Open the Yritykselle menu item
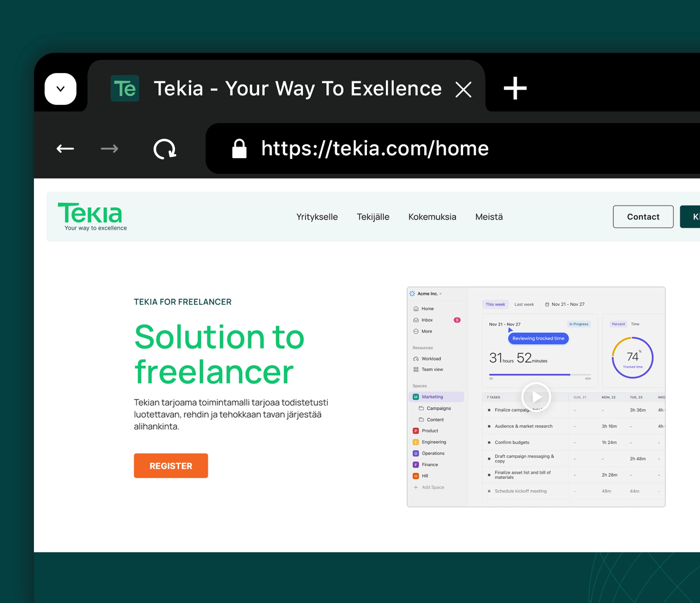The height and width of the screenshot is (603, 700). [x=317, y=217]
